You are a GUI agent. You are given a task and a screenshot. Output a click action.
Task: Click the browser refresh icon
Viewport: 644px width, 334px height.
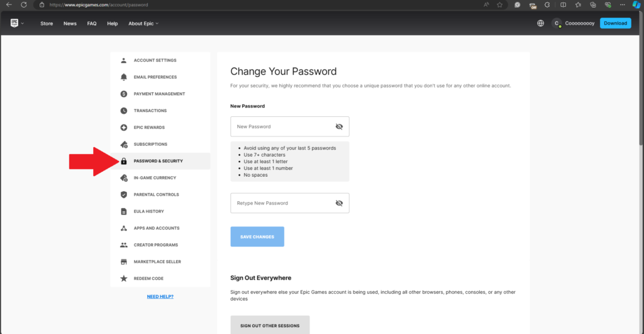[x=24, y=4]
